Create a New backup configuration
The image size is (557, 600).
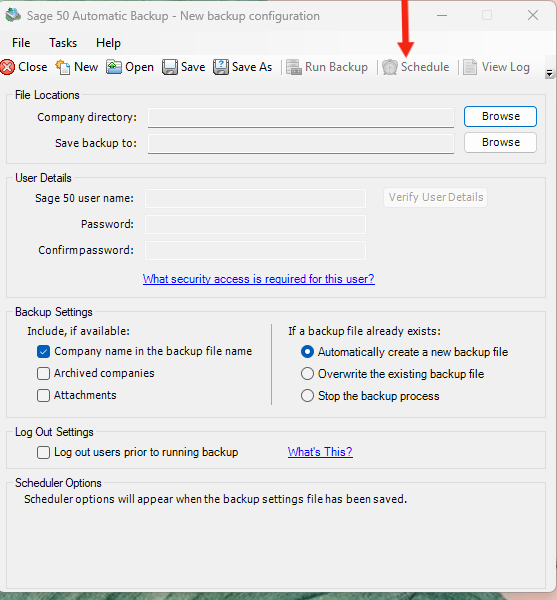click(77, 67)
